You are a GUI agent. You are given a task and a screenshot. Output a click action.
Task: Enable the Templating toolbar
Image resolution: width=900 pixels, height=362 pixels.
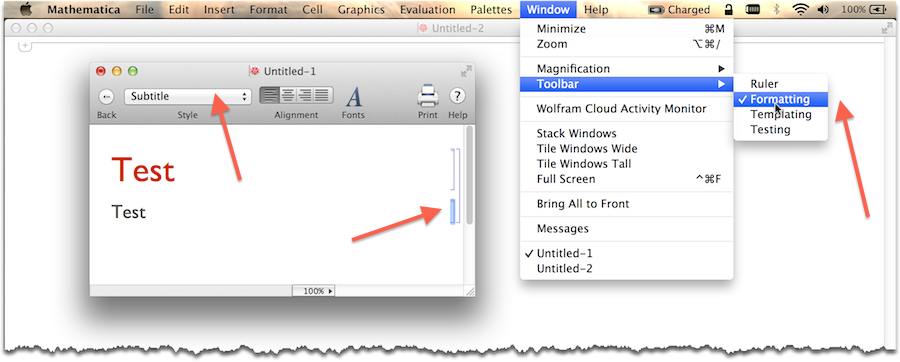(x=781, y=114)
